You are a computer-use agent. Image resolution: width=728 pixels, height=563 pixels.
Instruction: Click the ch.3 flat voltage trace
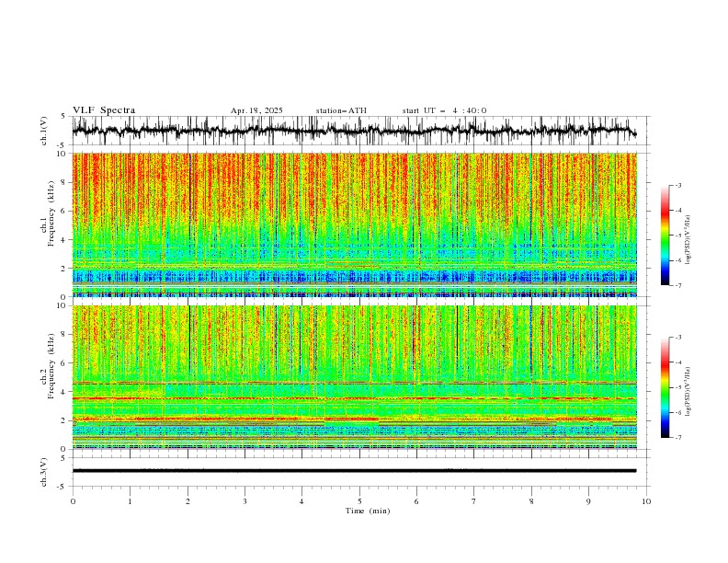coord(354,471)
